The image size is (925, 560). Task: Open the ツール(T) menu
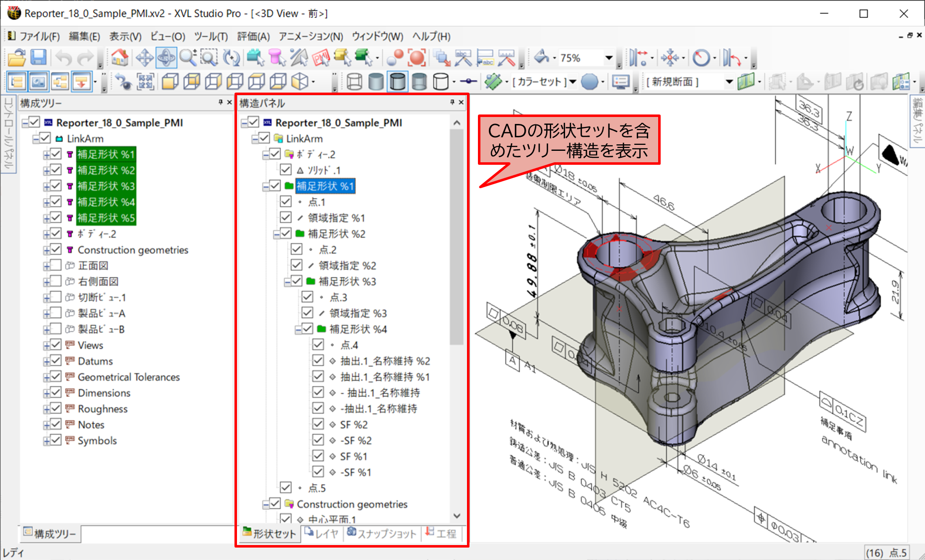point(211,36)
